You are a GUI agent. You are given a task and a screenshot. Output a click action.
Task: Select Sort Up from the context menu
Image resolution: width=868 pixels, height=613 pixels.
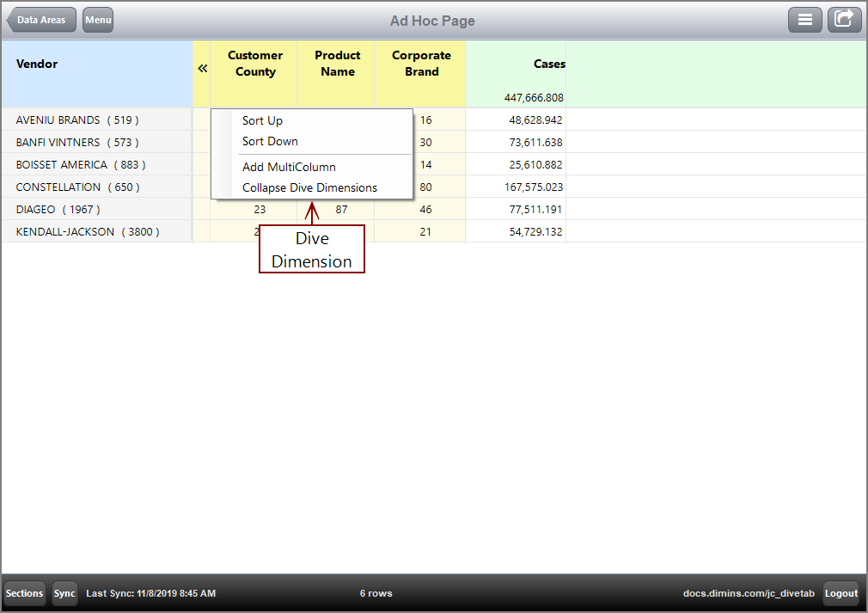(x=262, y=120)
